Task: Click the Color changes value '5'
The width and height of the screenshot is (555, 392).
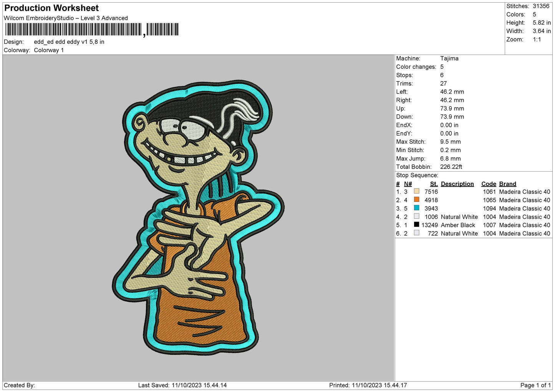Action: (x=442, y=67)
